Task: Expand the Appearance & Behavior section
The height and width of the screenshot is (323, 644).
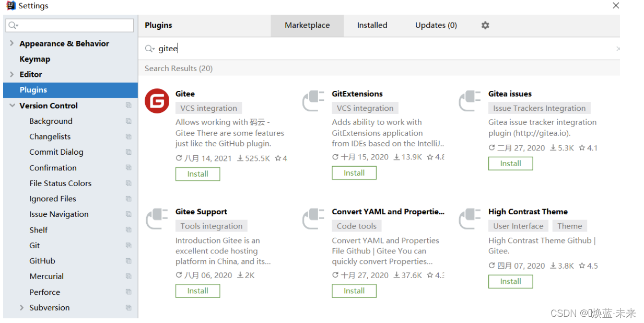Action: (x=12, y=43)
